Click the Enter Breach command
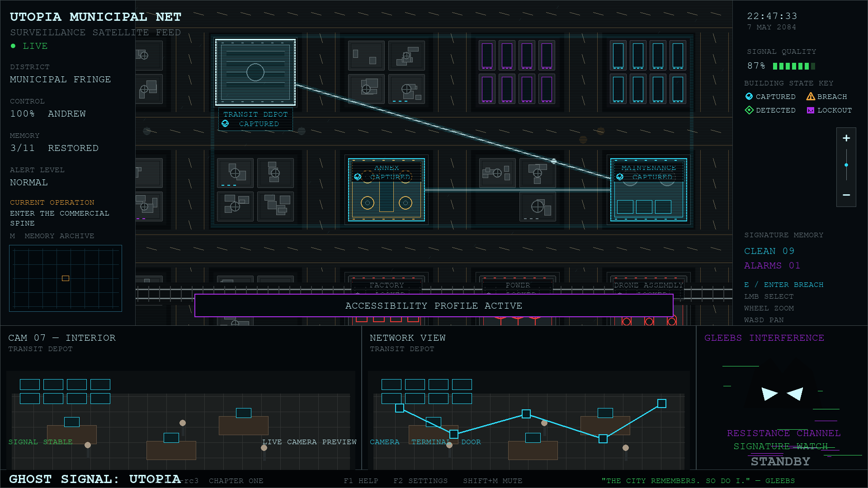This screenshot has width=868, height=488. (x=784, y=285)
